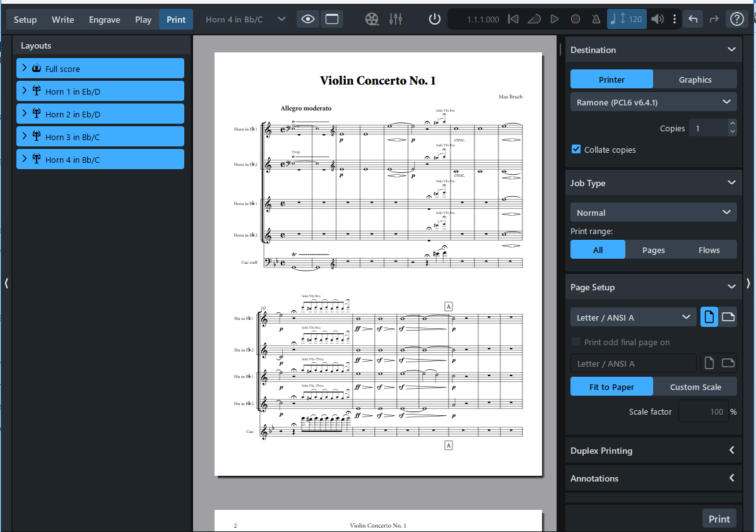
Task: Expand the Annotations section
Action: pos(731,478)
